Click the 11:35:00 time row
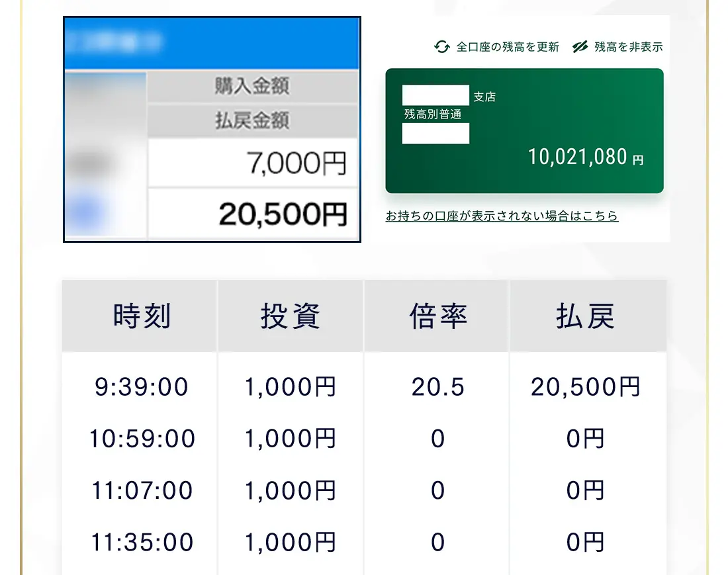 click(142, 543)
